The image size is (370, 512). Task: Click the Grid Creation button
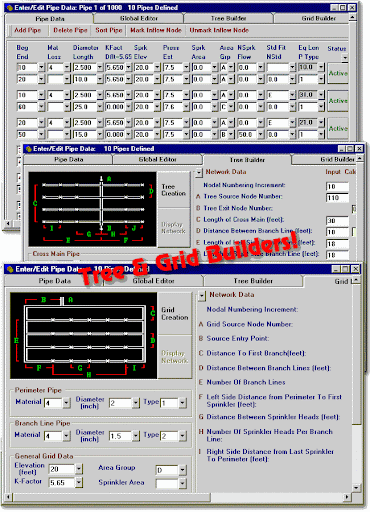click(x=175, y=314)
